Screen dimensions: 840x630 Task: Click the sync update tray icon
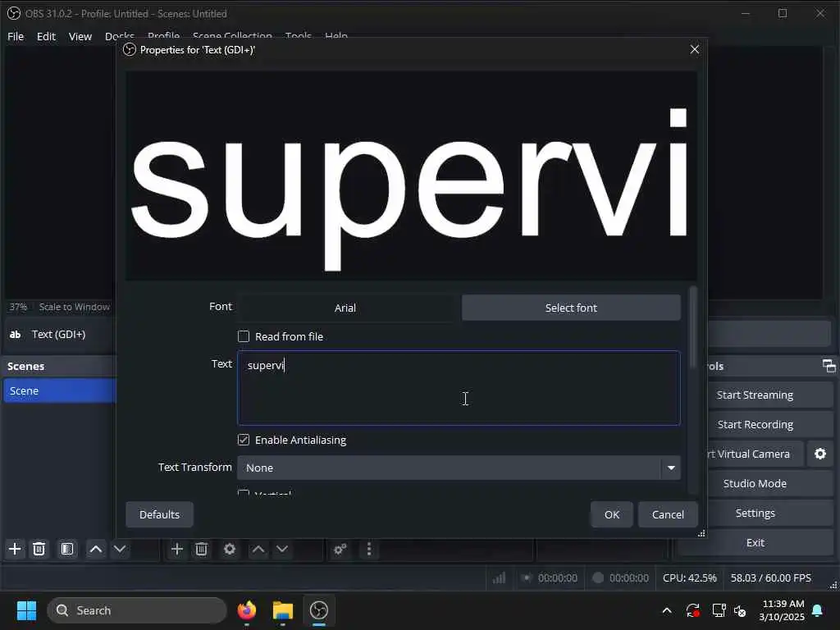pyautogui.click(x=692, y=610)
